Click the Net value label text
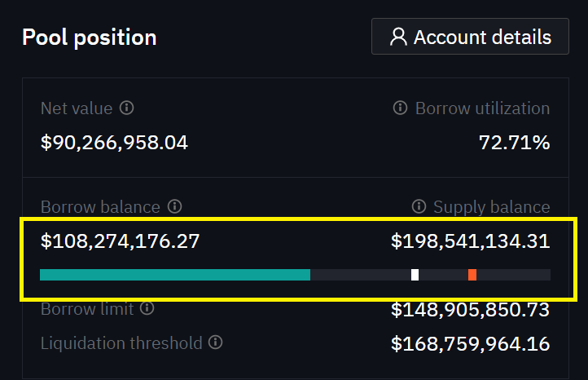This screenshot has width=588, height=380. (x=77, y=108)
